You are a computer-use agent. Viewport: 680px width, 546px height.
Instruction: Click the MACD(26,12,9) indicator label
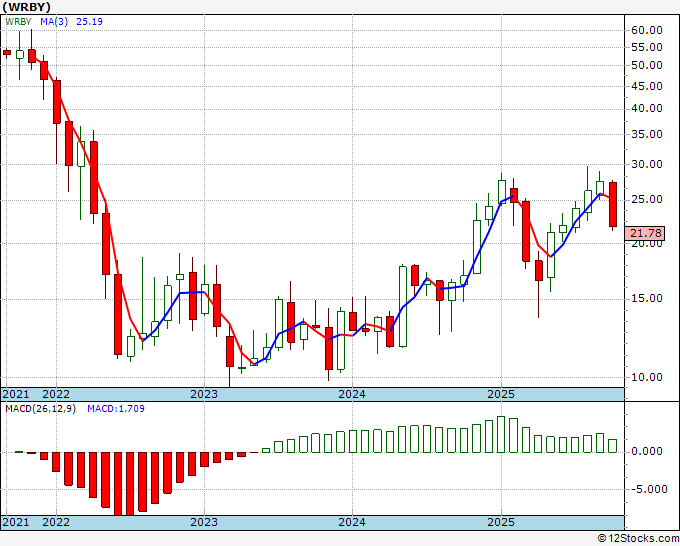click(40, 409)
